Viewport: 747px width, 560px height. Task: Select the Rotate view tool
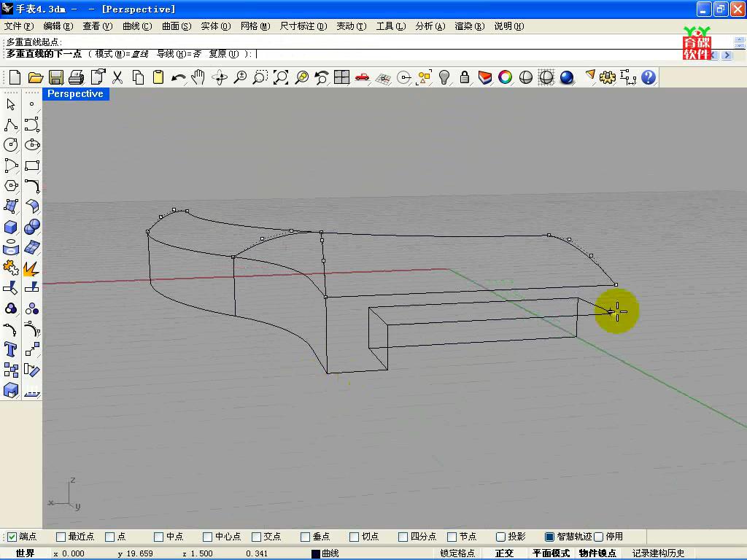pyautogui.click(x=220, y=77)
